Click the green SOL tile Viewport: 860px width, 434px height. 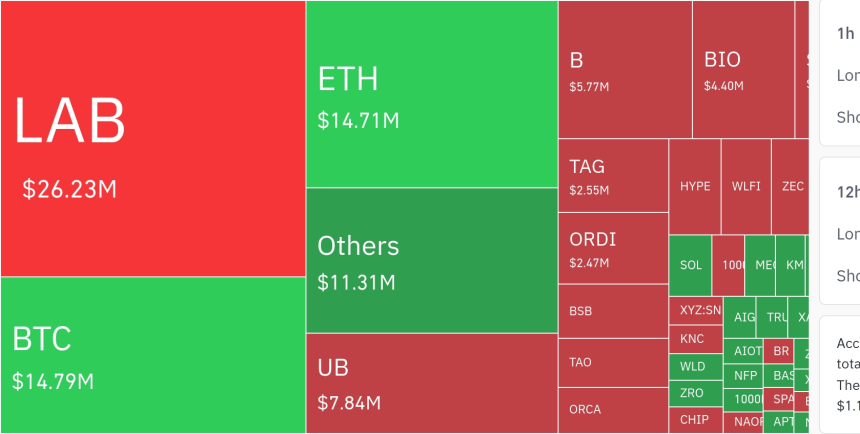tap(691, 266)
